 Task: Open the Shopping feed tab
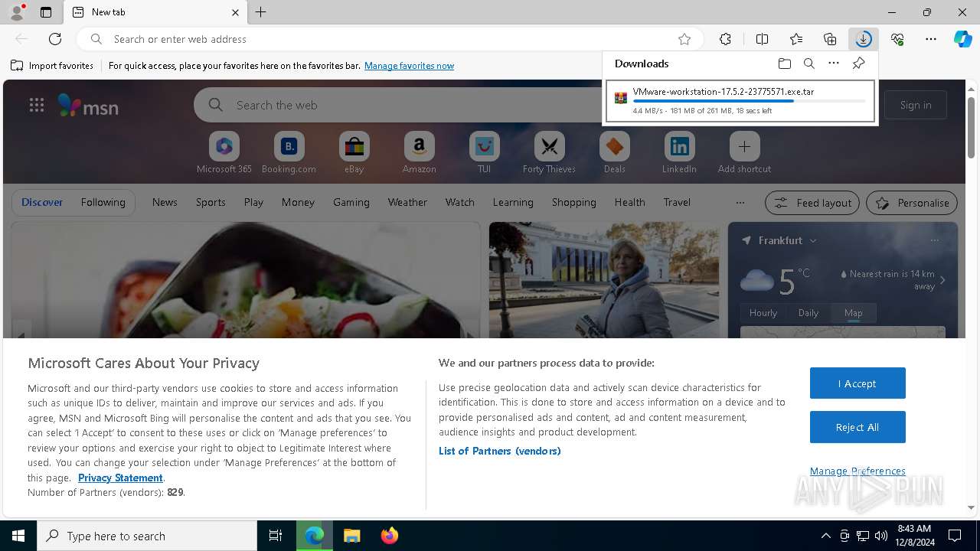click(x=573, y=202)
